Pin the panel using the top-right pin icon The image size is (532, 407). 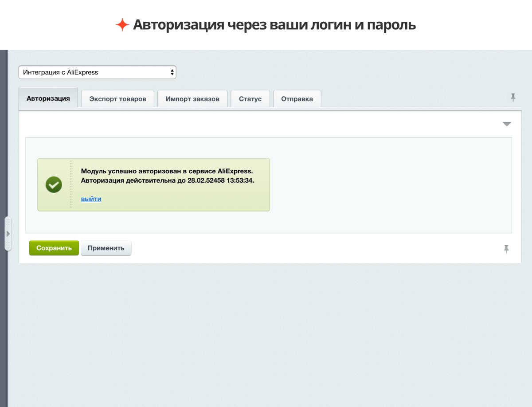(x=513, y=98)
